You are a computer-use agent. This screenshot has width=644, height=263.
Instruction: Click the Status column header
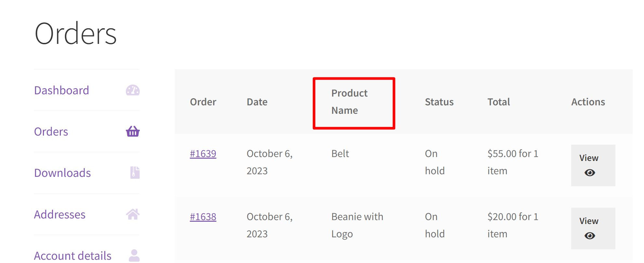coord(439,102)
